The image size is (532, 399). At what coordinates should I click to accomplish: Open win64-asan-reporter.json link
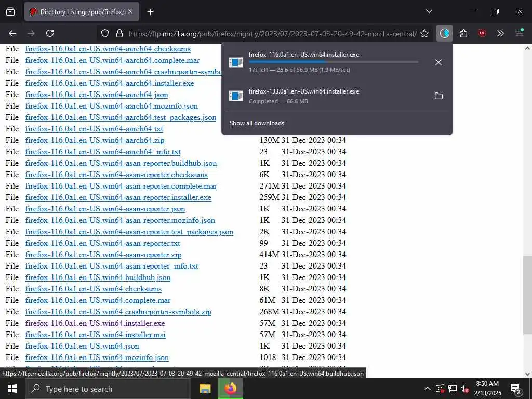pos(105,209)
